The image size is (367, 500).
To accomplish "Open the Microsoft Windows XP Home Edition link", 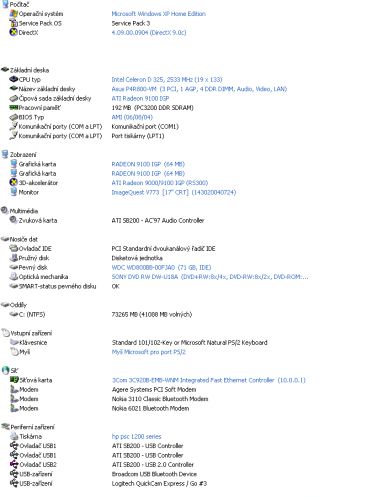I will (158, 14).
